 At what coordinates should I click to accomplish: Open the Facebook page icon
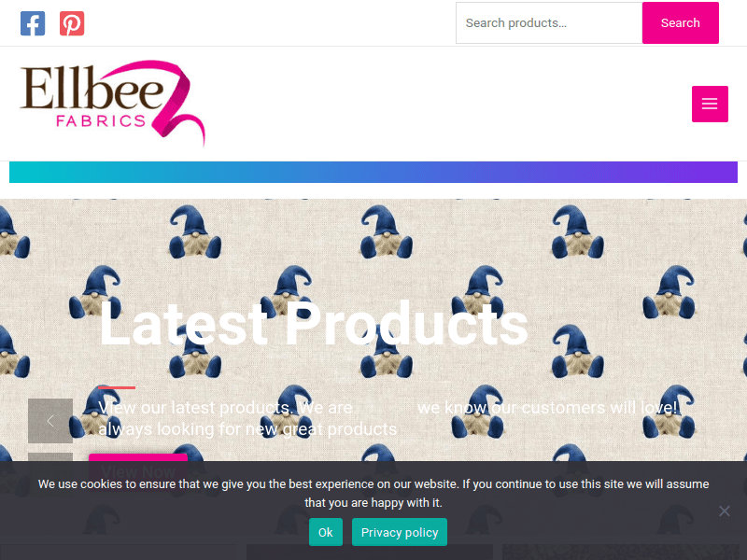click(33, 23)
